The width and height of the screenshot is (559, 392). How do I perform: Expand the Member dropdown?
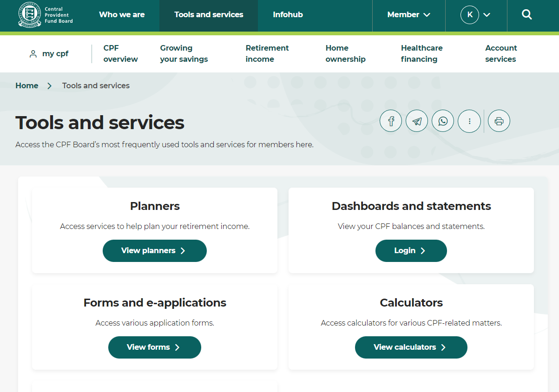click(409, 15)
